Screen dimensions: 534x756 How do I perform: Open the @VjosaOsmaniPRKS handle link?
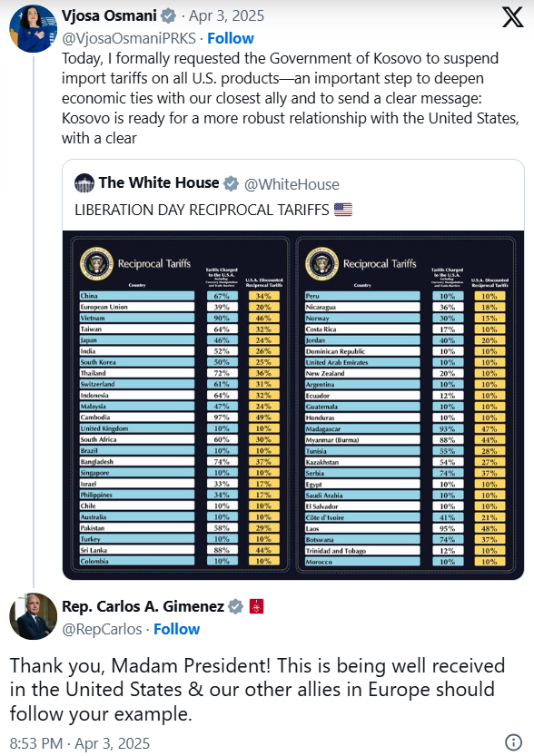[129, 38]
